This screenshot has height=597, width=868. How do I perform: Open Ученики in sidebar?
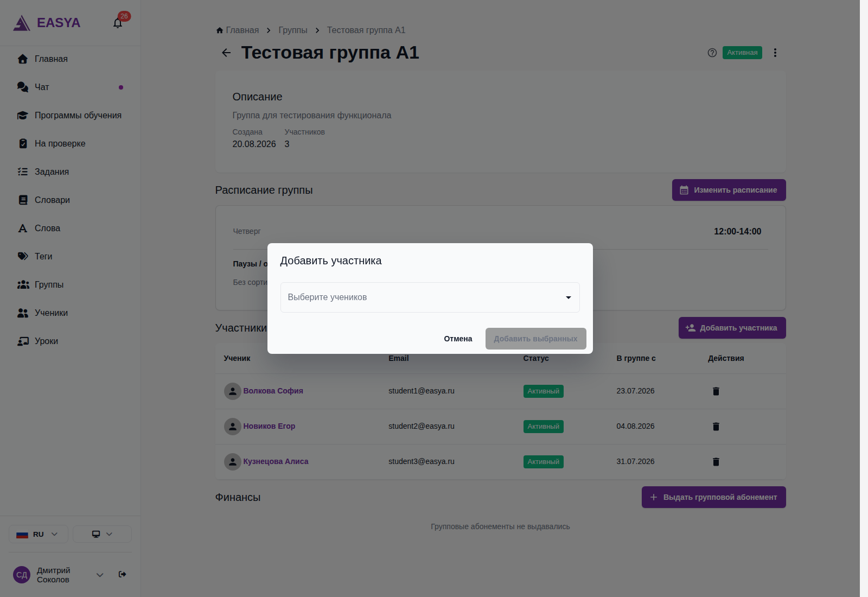[x=70, y=313]
